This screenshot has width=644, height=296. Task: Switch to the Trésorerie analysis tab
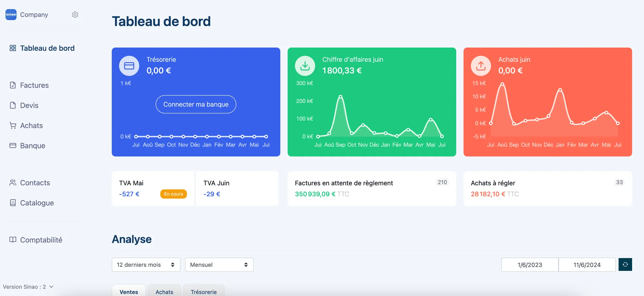click(x=204, y=292)
